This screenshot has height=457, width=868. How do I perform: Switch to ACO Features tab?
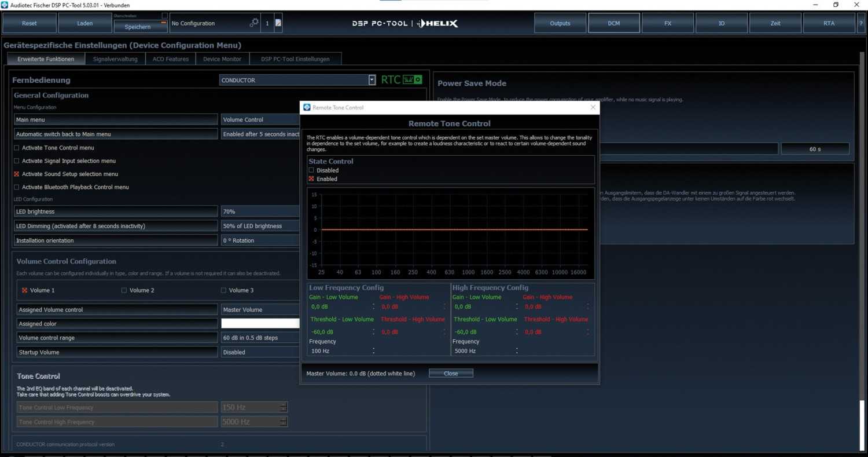point(171,59)
